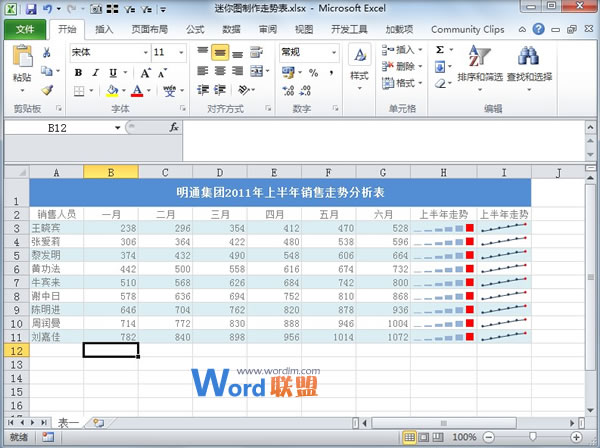Click the Format (格式) button in cells group
Image resolution: width=600 pixels, height=448 pixels.
pyautogui.click(x=404, y=84)
